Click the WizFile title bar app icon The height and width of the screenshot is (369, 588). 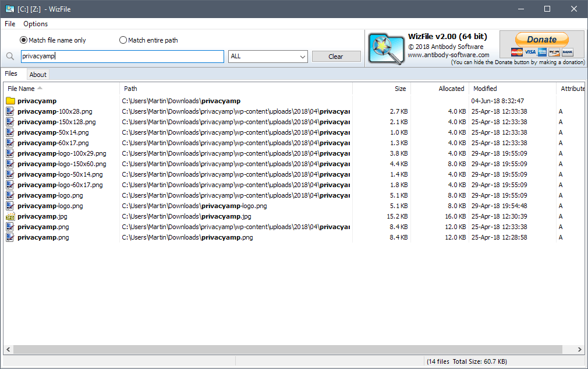tap(10, 9)
